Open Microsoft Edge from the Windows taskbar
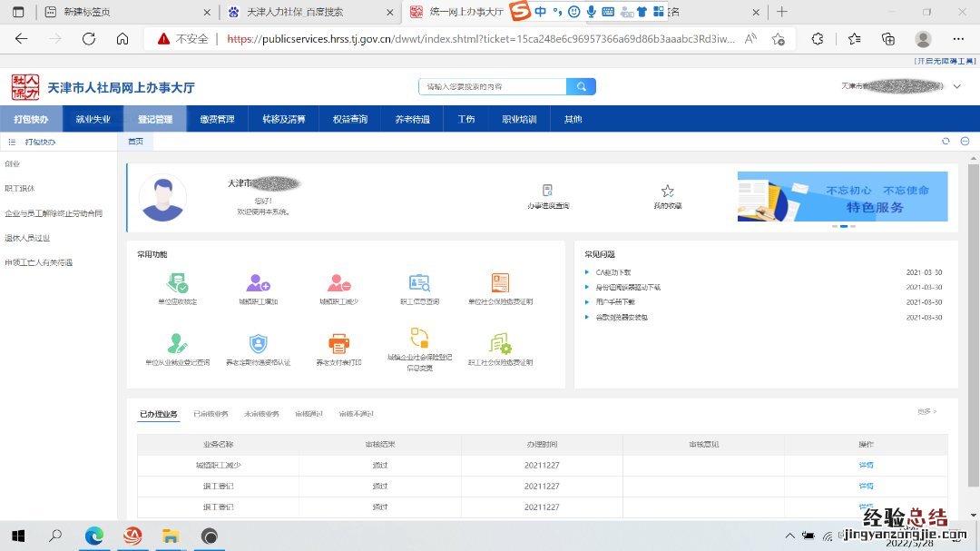Viewport: 980px width, 551px height. pos(94,536)
